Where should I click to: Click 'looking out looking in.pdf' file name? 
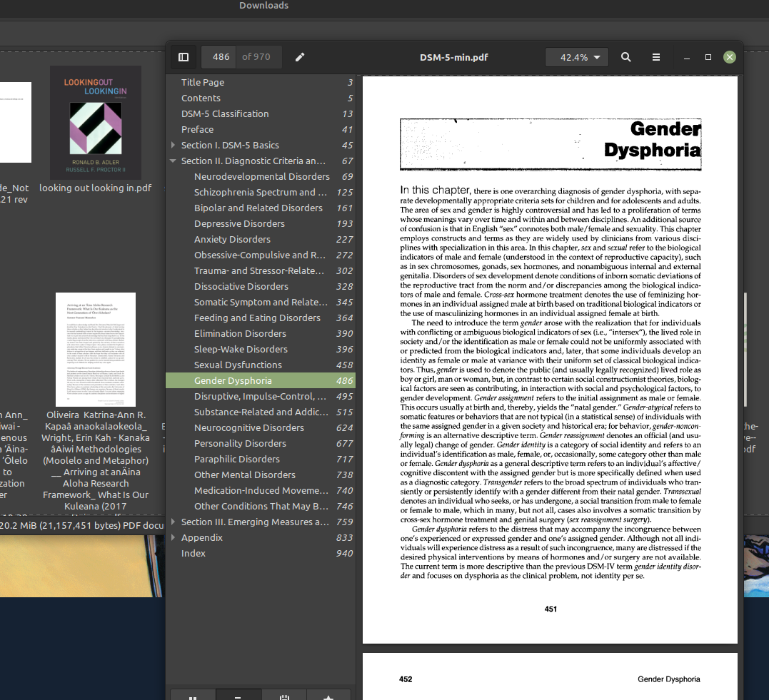pos(95,188)
